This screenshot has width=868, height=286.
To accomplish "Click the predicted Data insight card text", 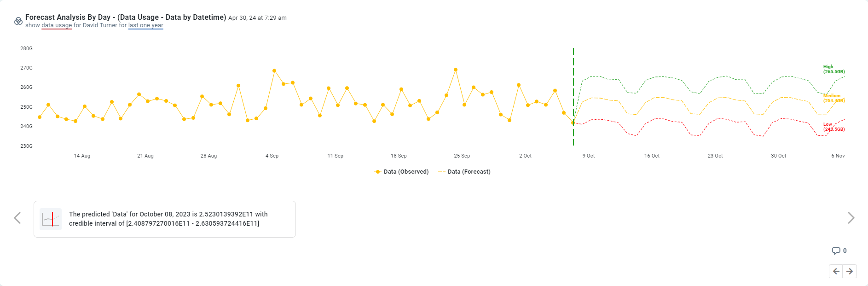I will (168, 219).
